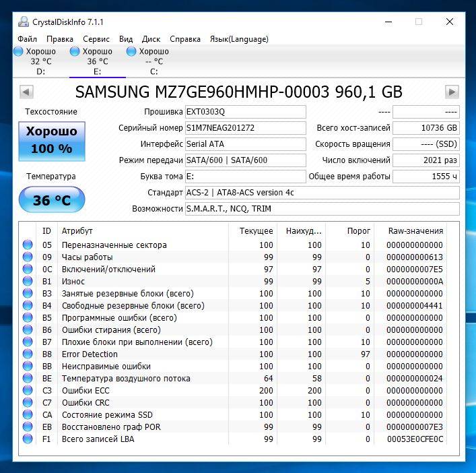Click the Текущее column header

tap(252, 231)
